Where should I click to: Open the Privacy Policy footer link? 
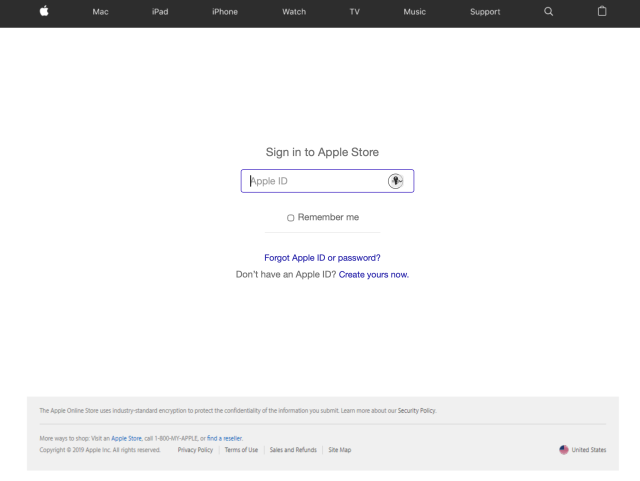[195, 450]
